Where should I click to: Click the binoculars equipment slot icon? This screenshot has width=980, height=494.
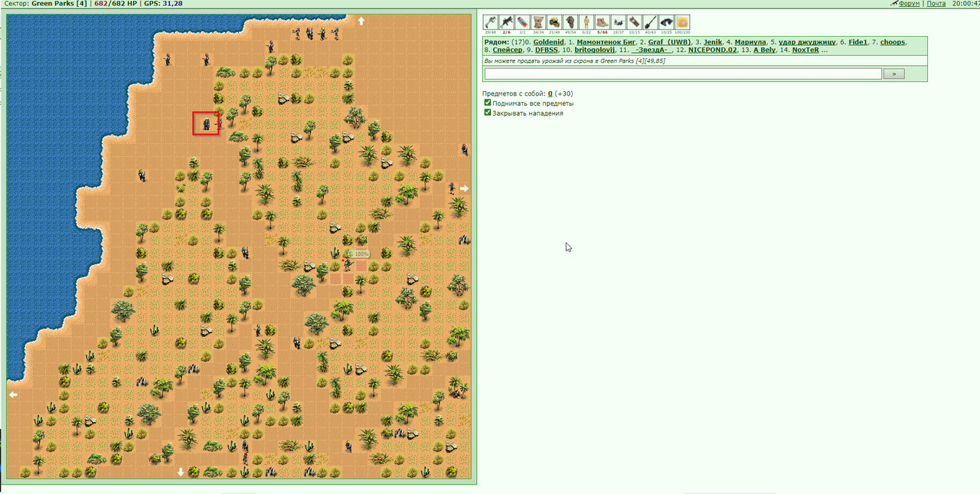pos(667,22)
